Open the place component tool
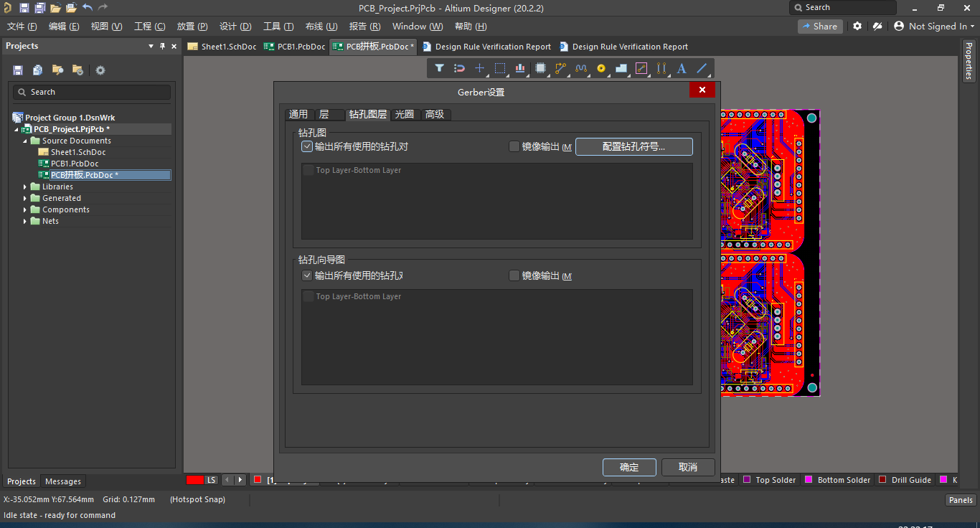The width and height of the screenshot is (980, 528). click(x=540, y=68)
